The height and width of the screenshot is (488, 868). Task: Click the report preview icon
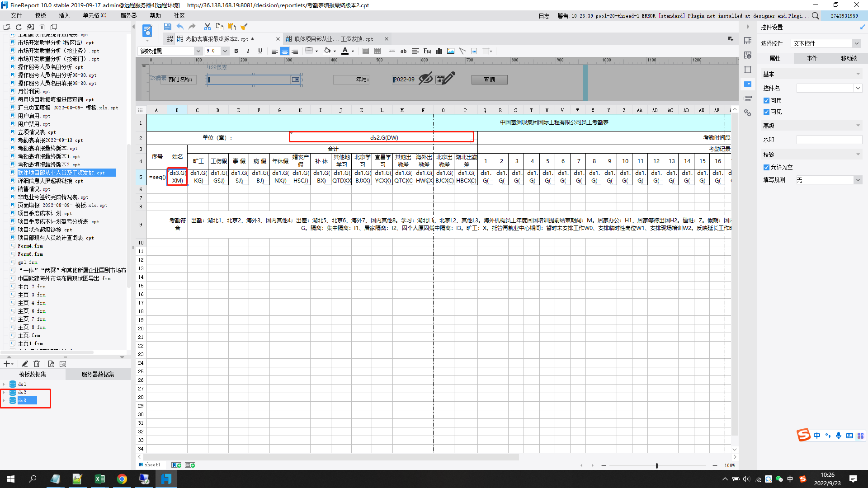[147, 31]
